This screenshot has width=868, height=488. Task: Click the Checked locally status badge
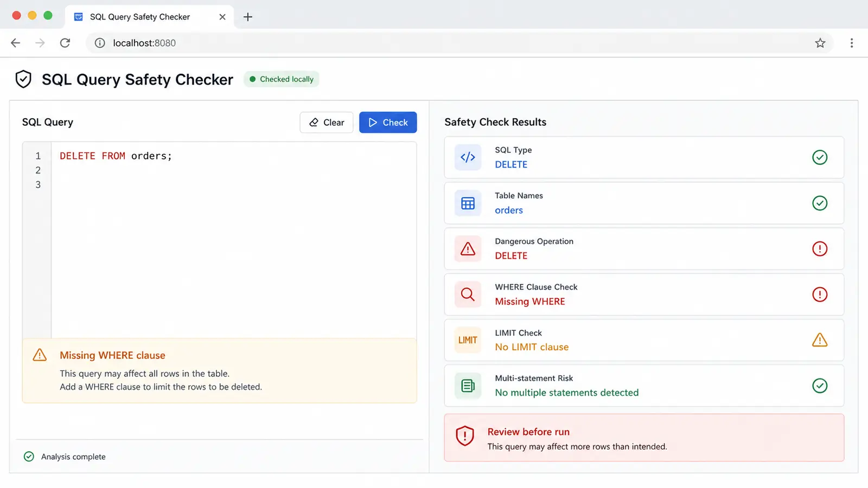[282, 79]
